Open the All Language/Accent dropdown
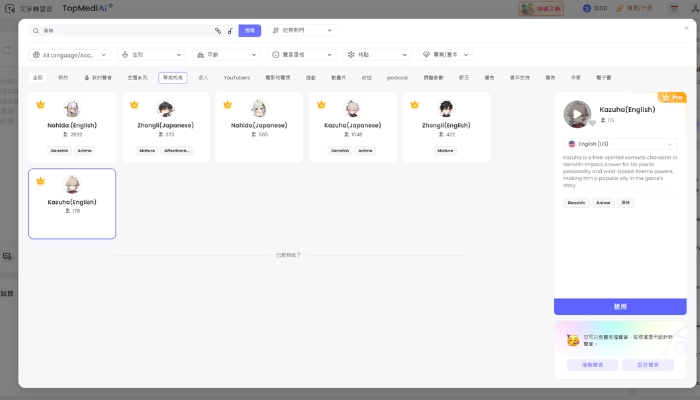This screenshot has height=400, width=700. click(70, 54)
